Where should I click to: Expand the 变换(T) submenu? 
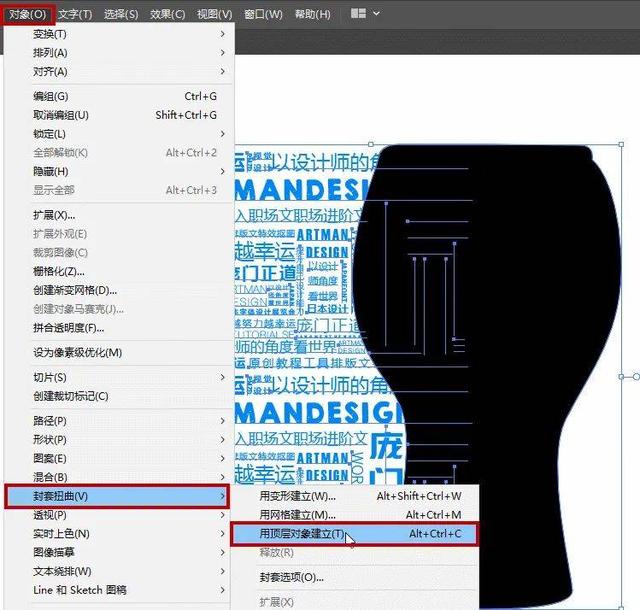(x=118, y=34)
